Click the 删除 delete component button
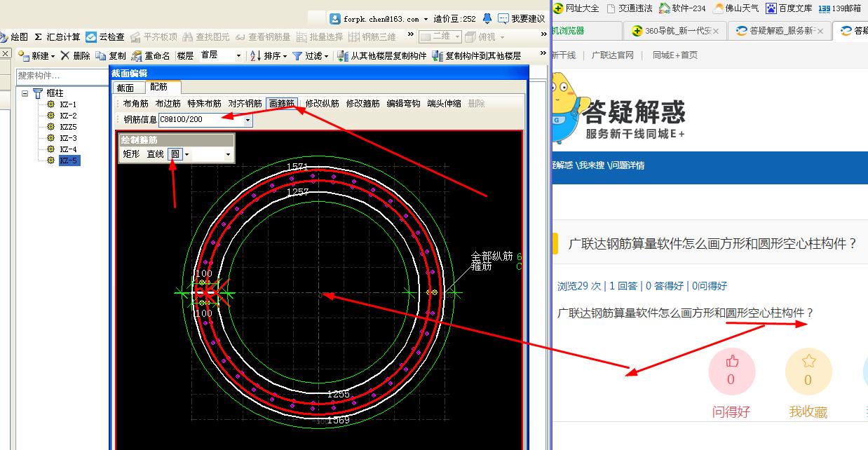This screenshot has height=450, width=868. pyautogui.click(x=75, y=55)
